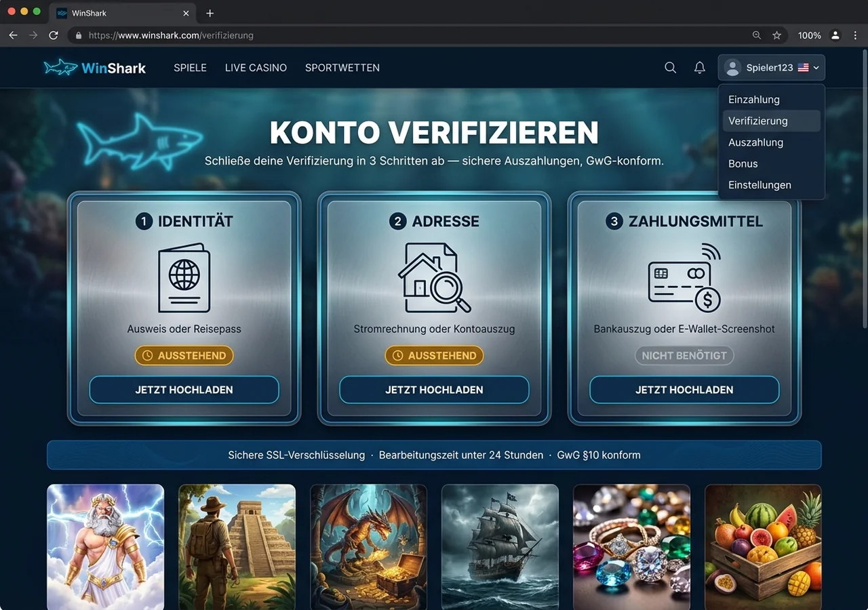Click Jetzt Hochladen under Identität

pyautogui.click(x=184, y=390)
